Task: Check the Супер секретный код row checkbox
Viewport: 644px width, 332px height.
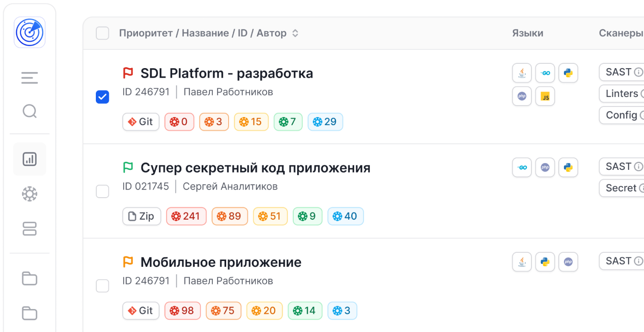Action: tap(103, 191)
